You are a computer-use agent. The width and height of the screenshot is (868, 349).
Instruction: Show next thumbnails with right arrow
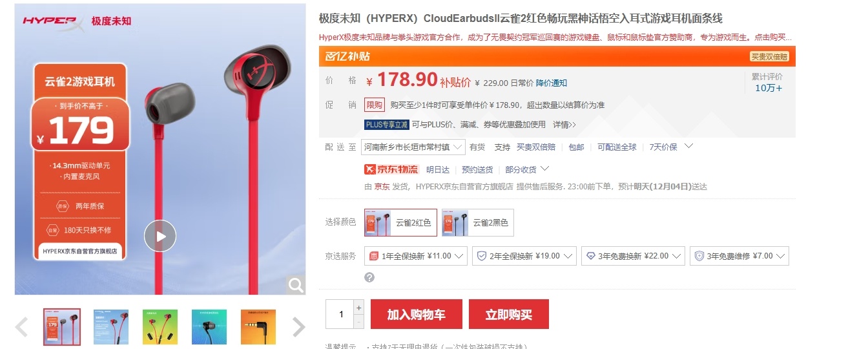click(x=298, y=327)
